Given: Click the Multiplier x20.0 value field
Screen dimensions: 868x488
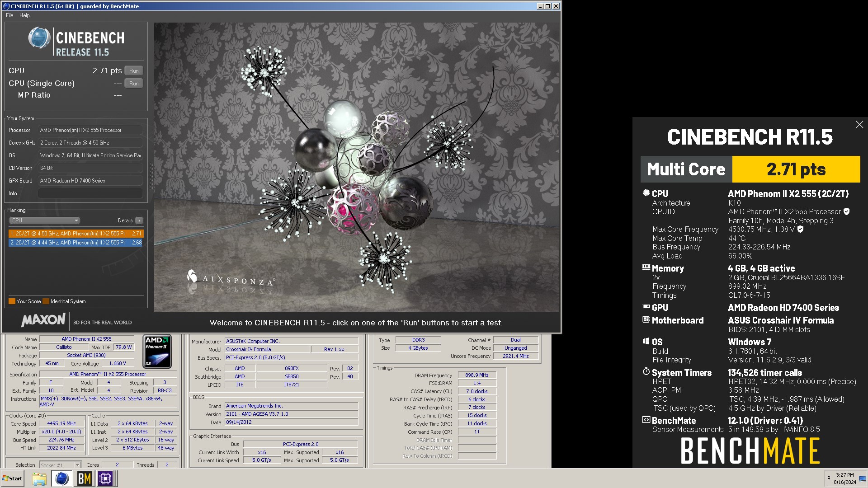Looking at the screenshot, I should coord(61,432).
